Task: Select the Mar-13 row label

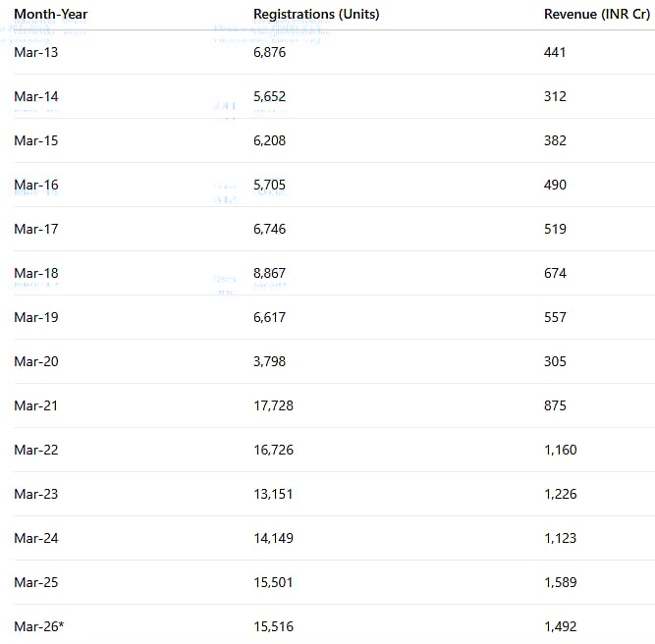Action: pyautogui.click(x=36, y=52)
